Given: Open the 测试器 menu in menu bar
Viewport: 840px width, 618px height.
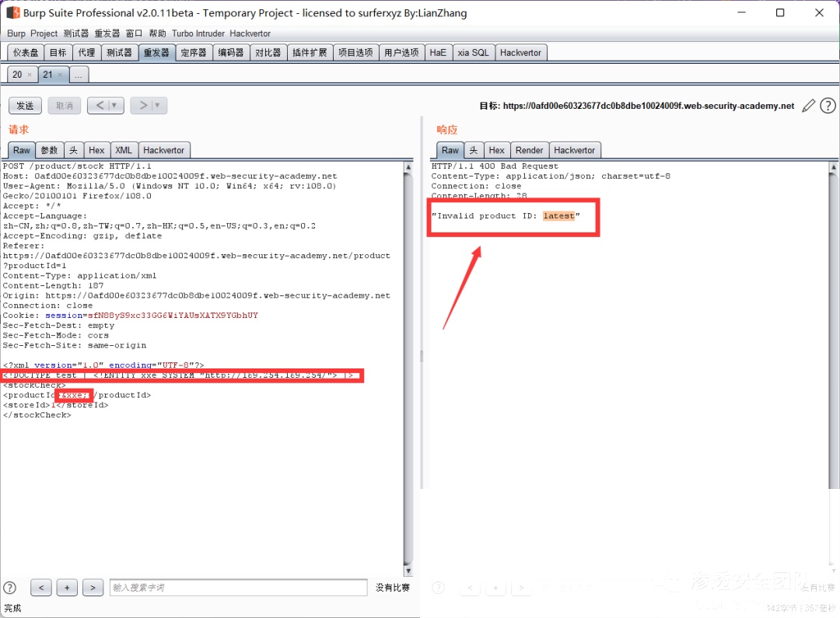Looking at the screenshot, I should [x=76, y=33].
